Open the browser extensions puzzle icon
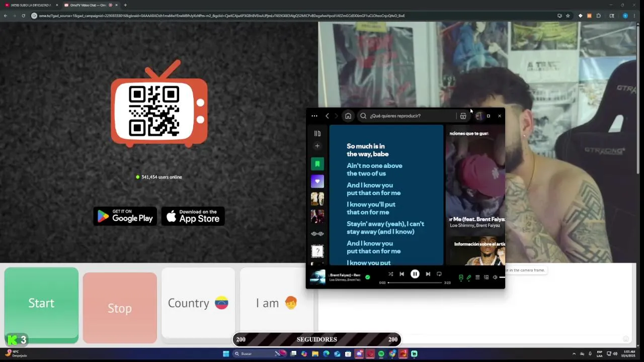 click(599, 16)
